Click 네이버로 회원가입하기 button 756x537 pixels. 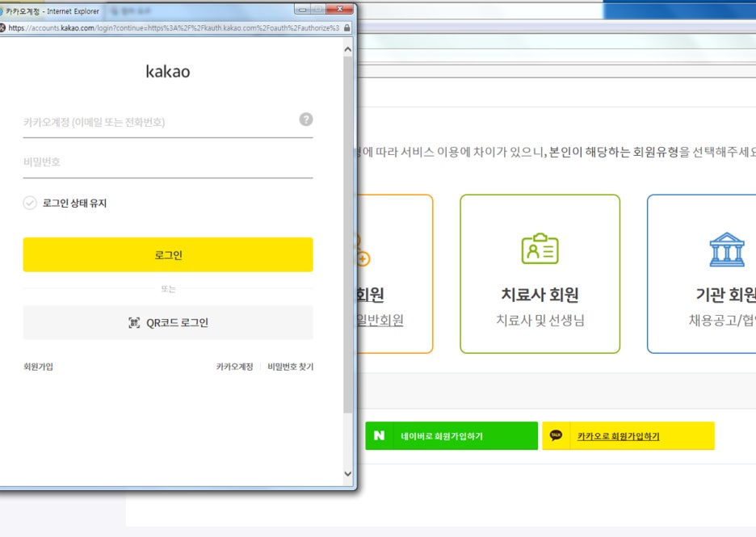click(x=451, y=436)
